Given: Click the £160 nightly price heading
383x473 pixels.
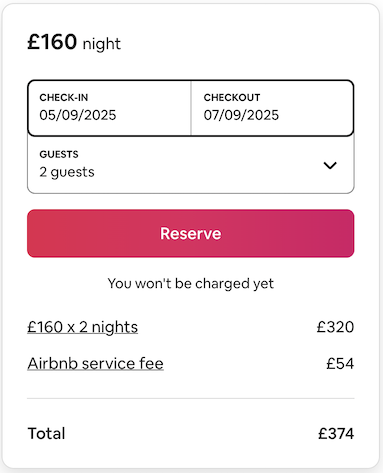Looking at the screenshot, I should pos(52,42).
